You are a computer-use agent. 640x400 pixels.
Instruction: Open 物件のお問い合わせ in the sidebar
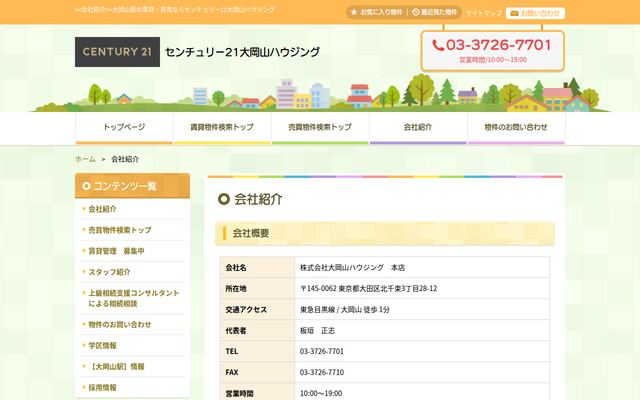point(120,324)
